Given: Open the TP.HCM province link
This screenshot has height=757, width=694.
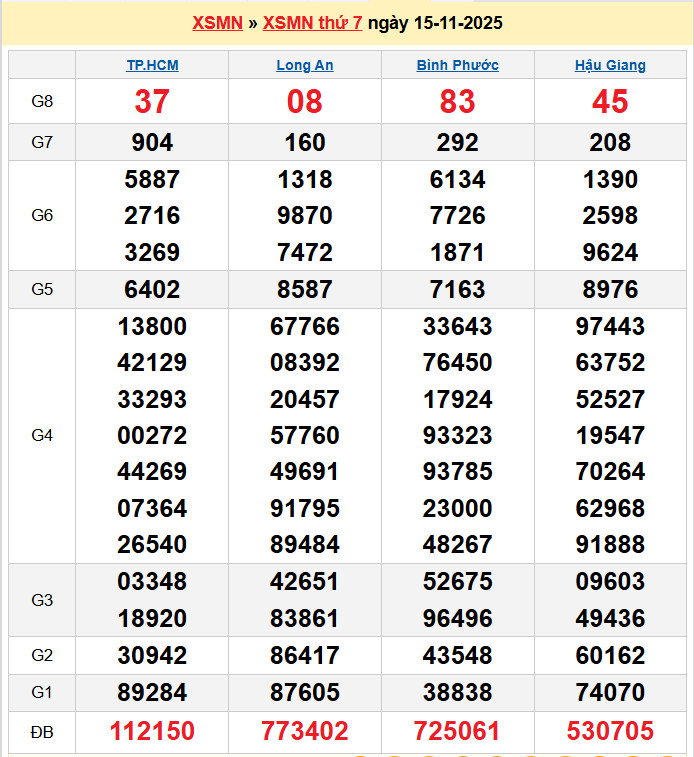Looking at the screenshot, I should [152, 65].
